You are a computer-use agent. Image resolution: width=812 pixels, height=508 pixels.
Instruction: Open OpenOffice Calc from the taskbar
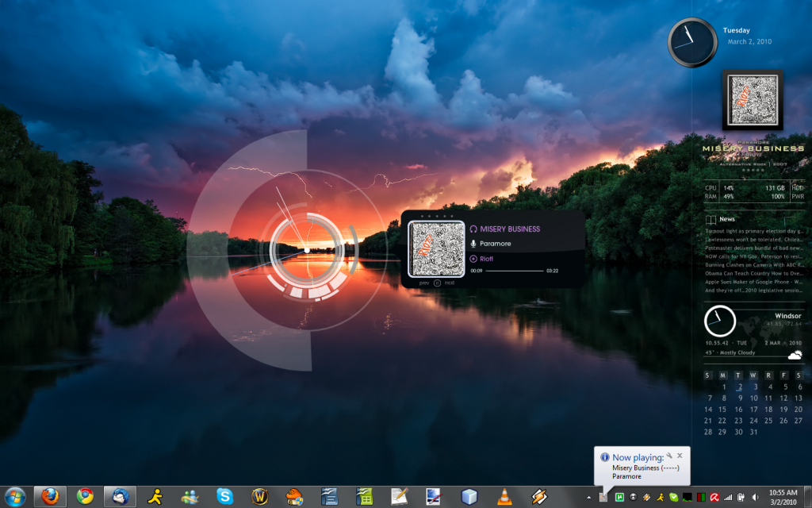tap(365, 497)
